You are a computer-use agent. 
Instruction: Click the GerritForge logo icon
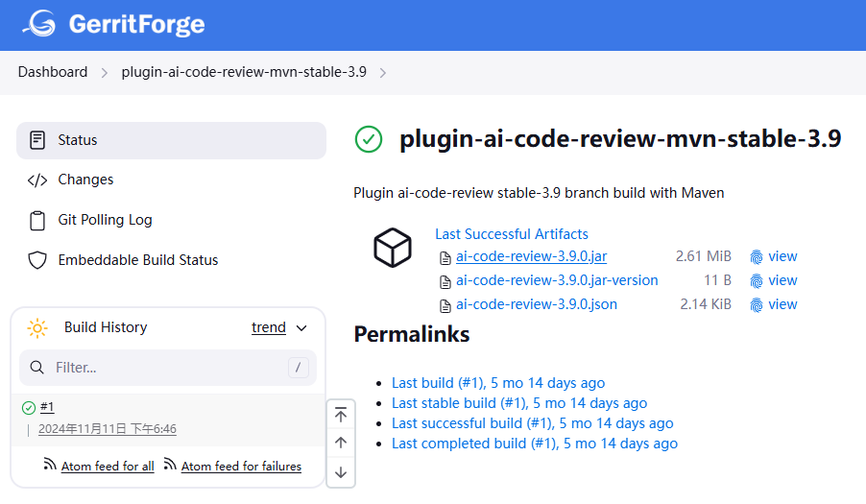pyautogui.click(x=39, y=24)
